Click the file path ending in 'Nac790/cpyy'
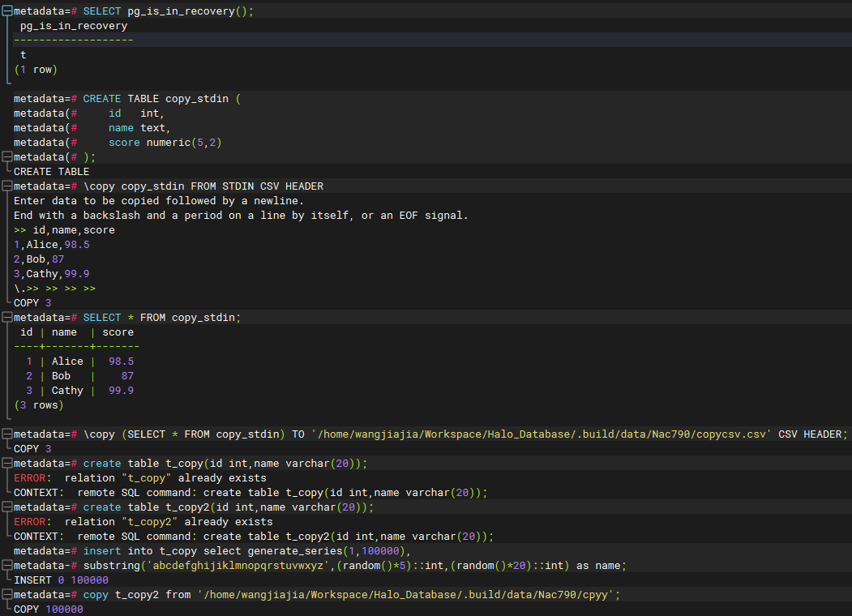The width and height of the screenshot is (852, 616). (405, 595)
